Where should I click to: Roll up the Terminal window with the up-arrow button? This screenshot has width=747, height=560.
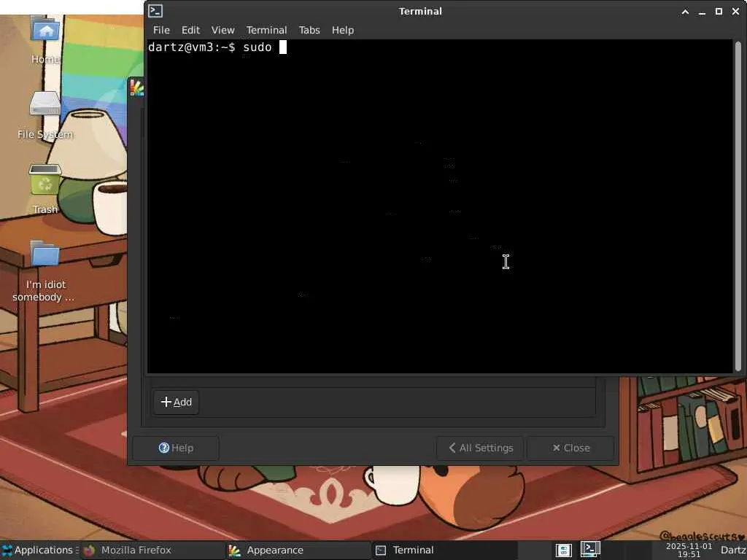[x=685, y=12]
